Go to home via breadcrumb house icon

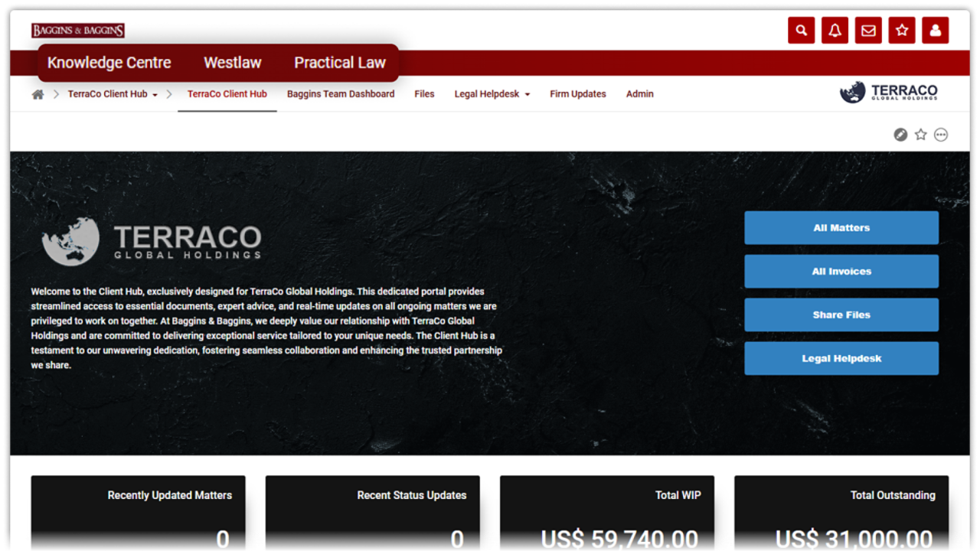click(x=38, y=94)
